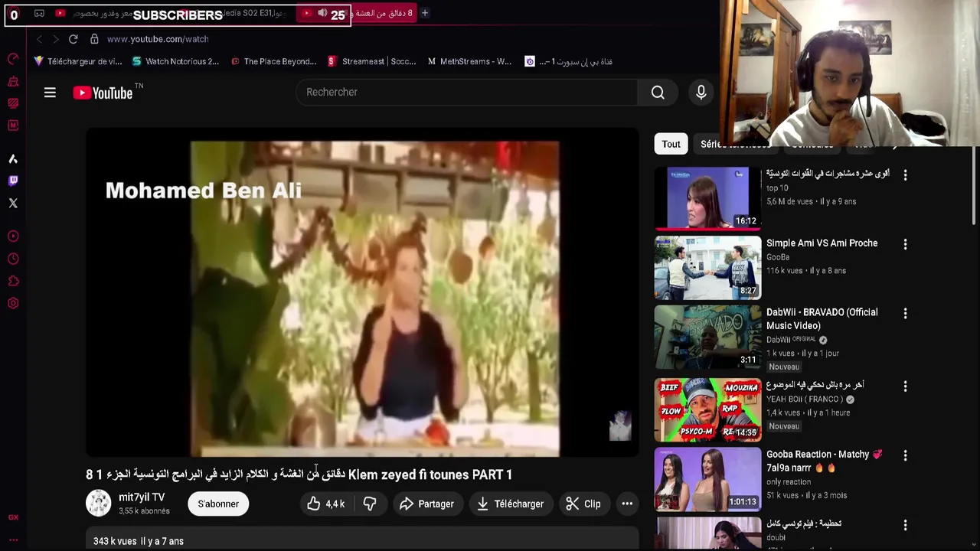Open options for Gooba Reaction Matchy video
The height and width of the screenshot is (551, 980).
coord(905,455)
